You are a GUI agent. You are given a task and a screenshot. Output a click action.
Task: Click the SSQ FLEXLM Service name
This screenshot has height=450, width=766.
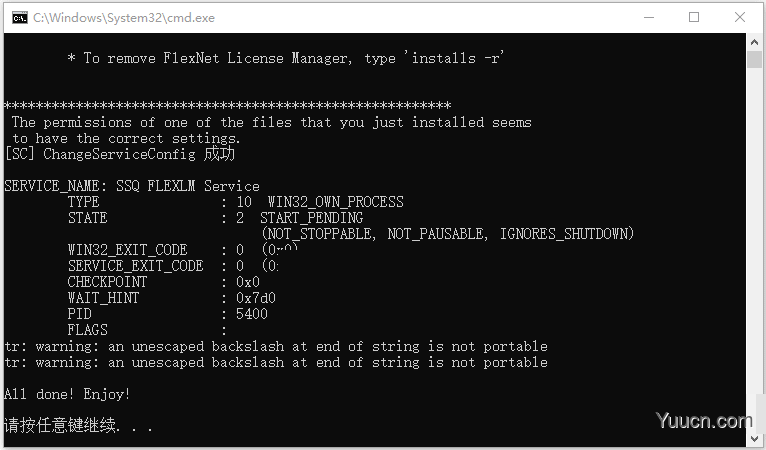188,186
